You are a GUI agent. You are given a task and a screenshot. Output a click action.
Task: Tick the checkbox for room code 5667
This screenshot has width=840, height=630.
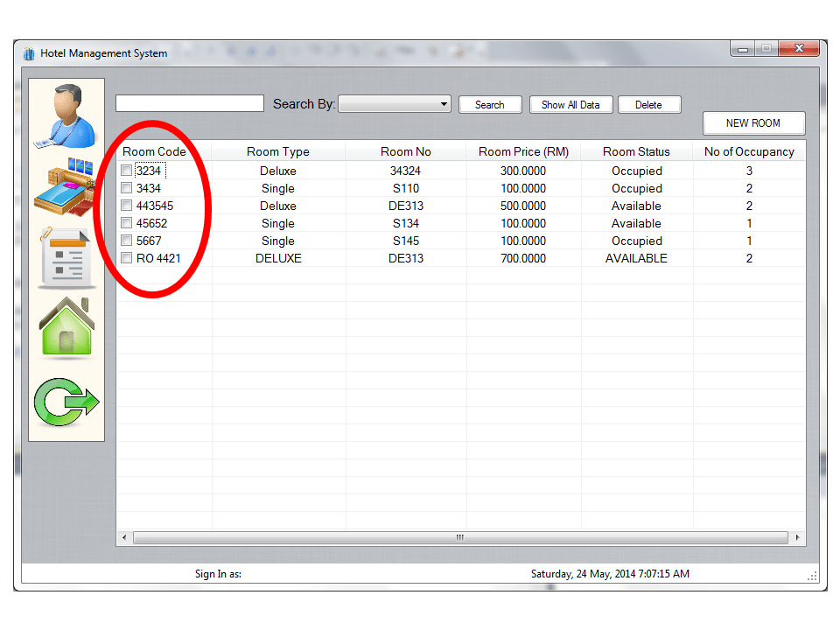pyautogui.click(x=126, y=241)
